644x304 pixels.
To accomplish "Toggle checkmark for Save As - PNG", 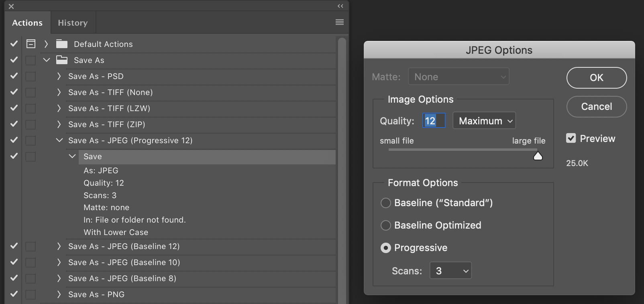I will point(14,294).
